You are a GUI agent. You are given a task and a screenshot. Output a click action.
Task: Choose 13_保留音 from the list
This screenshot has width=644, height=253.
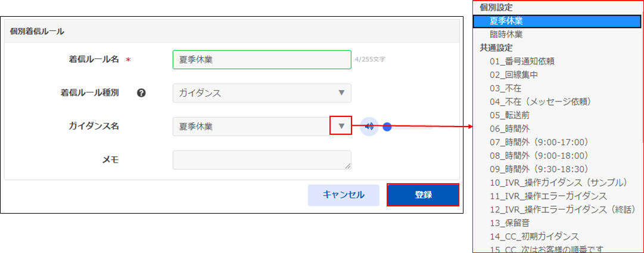tap(509, 223)
